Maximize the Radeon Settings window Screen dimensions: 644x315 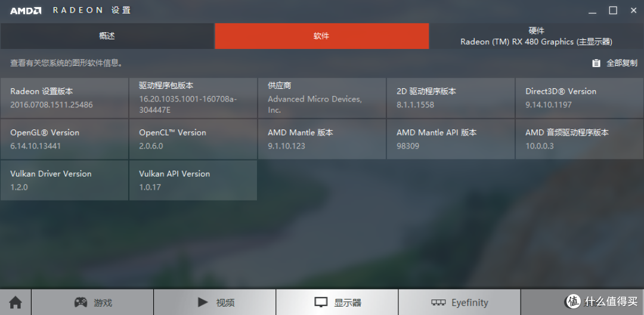[x=613, y=11]
